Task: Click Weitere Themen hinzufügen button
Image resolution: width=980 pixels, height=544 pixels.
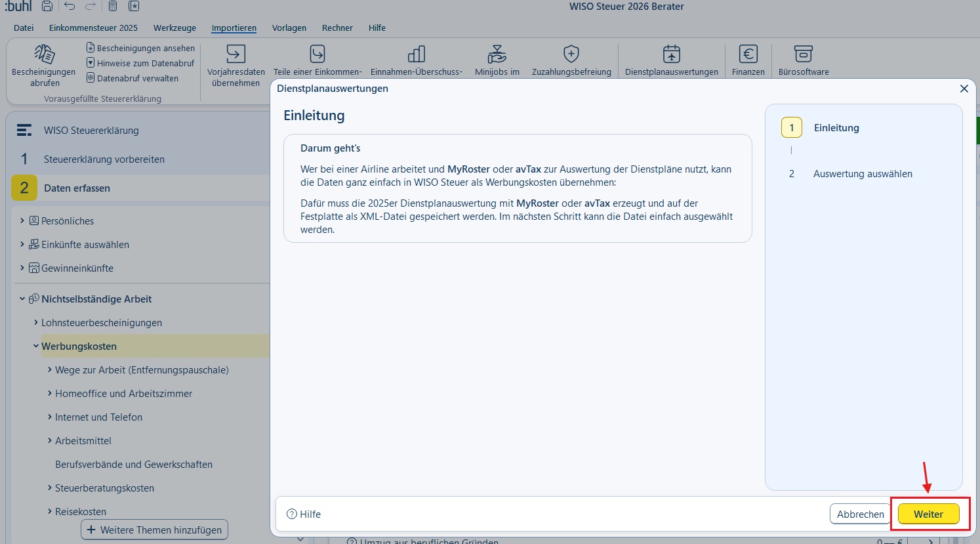Action: pos(154,530)
